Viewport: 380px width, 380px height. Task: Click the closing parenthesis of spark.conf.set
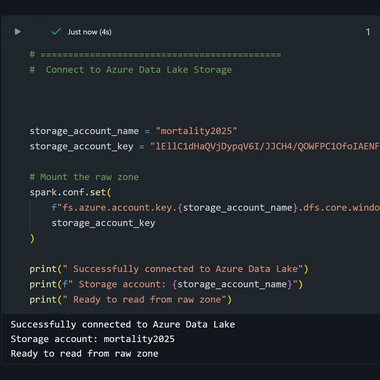(32, 238)
